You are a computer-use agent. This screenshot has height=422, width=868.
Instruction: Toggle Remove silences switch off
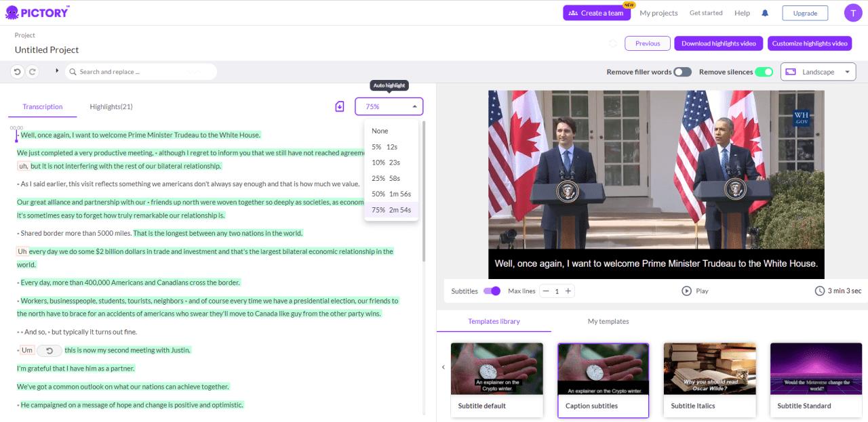click(x=764, y=72)
